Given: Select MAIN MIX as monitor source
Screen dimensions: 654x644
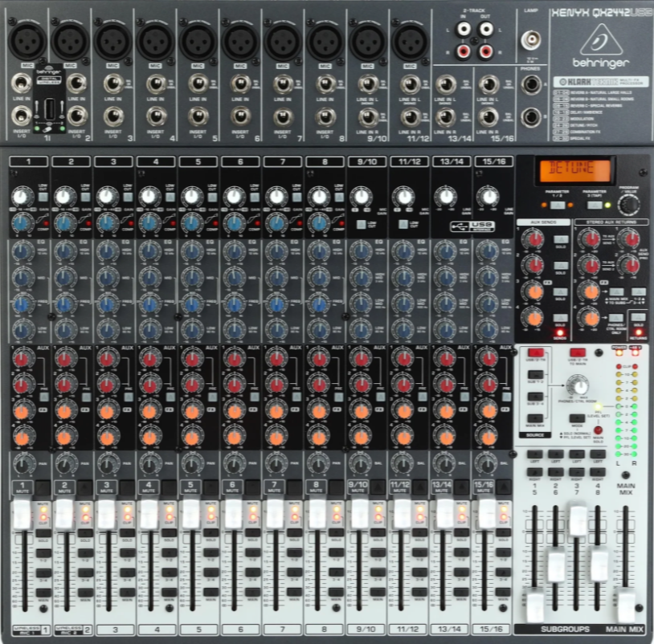Looking at the screenshot, I should coord(536,418).
